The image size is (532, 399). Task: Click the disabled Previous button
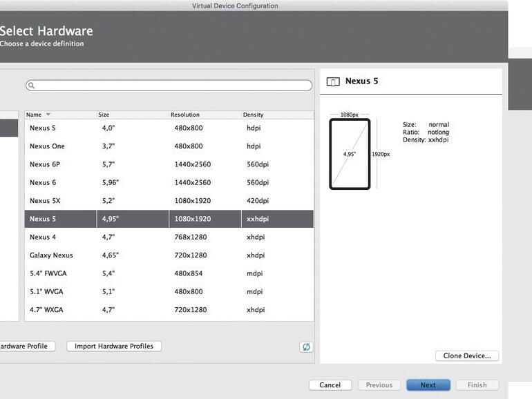(379, 385)
